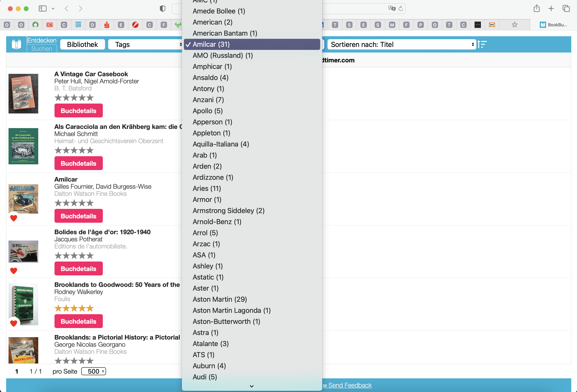The image size is (577, 392).
Task: Click the privacy shield icon
Action: click(x=162, y=9)
